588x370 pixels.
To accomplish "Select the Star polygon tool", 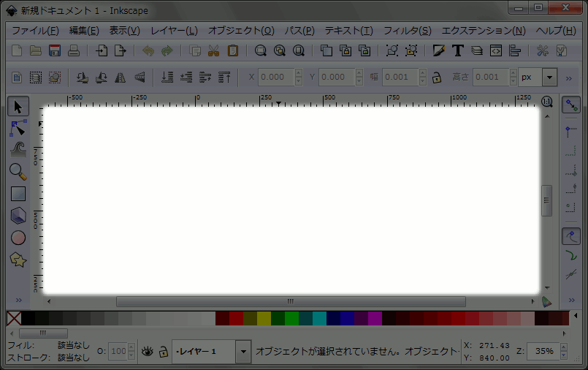I will point(18,260).
